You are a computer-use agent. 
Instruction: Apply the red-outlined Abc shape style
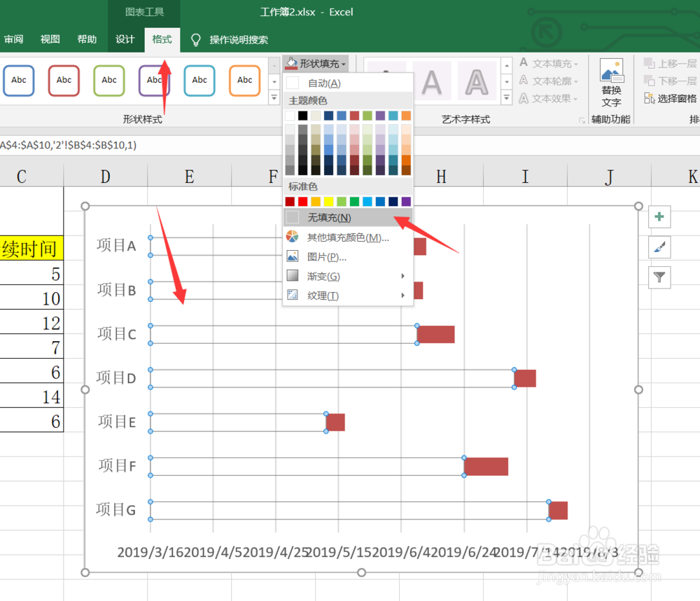(x=64, y=81)
